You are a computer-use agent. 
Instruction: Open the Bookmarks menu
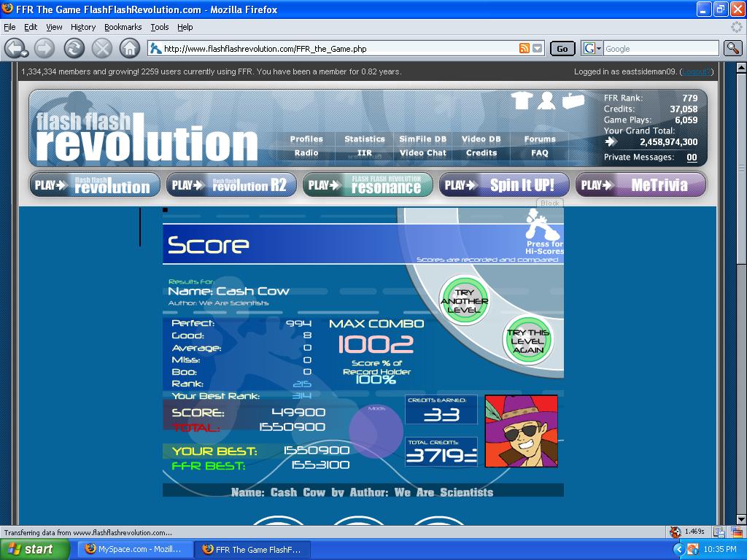pyautogui.click(x=123, y=27)
